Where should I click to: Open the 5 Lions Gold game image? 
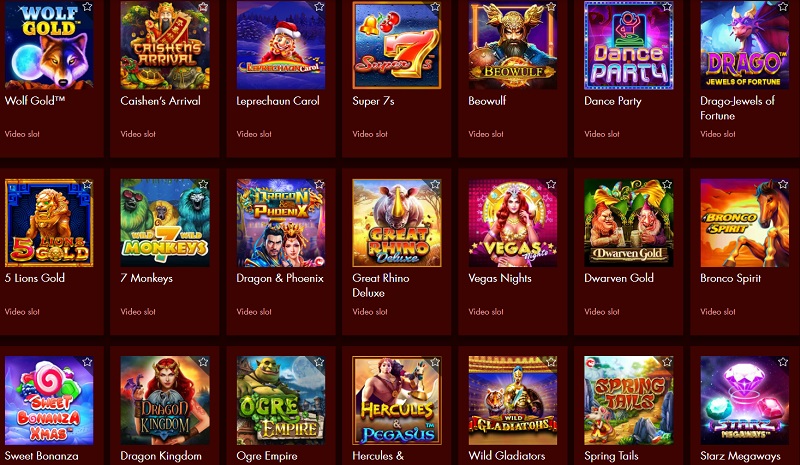49,223
